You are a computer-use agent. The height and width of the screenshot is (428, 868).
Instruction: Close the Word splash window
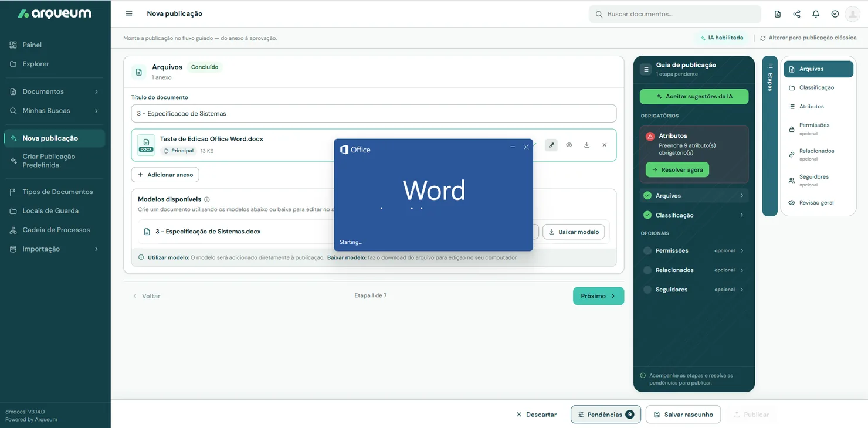click(526, 147)
